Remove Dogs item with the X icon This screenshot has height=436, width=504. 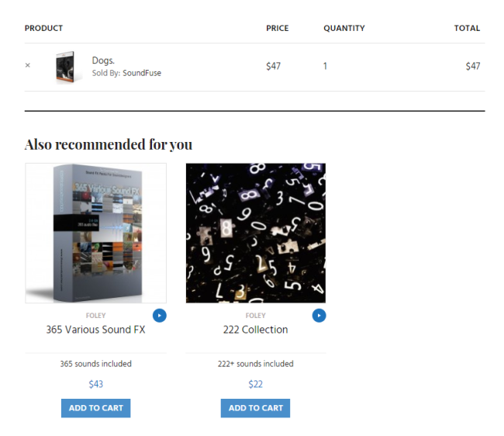pos(28,65)
